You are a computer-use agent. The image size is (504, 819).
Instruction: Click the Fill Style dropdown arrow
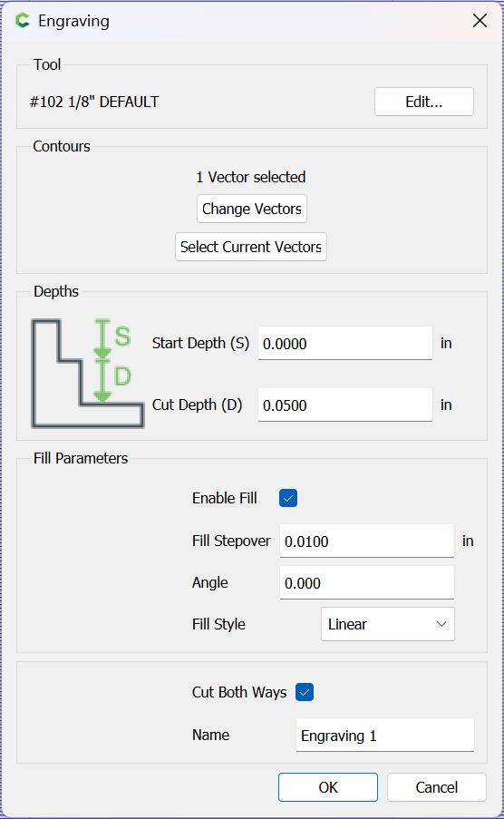coord(441,624)
